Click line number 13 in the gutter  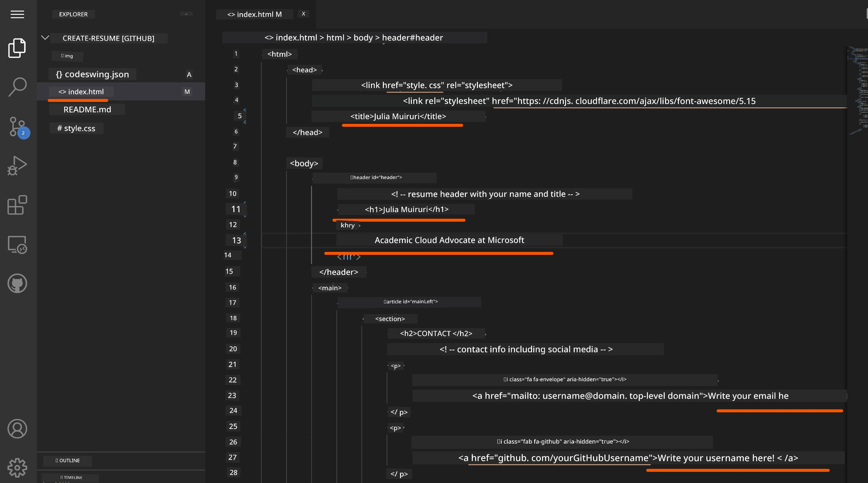(236, 240)
